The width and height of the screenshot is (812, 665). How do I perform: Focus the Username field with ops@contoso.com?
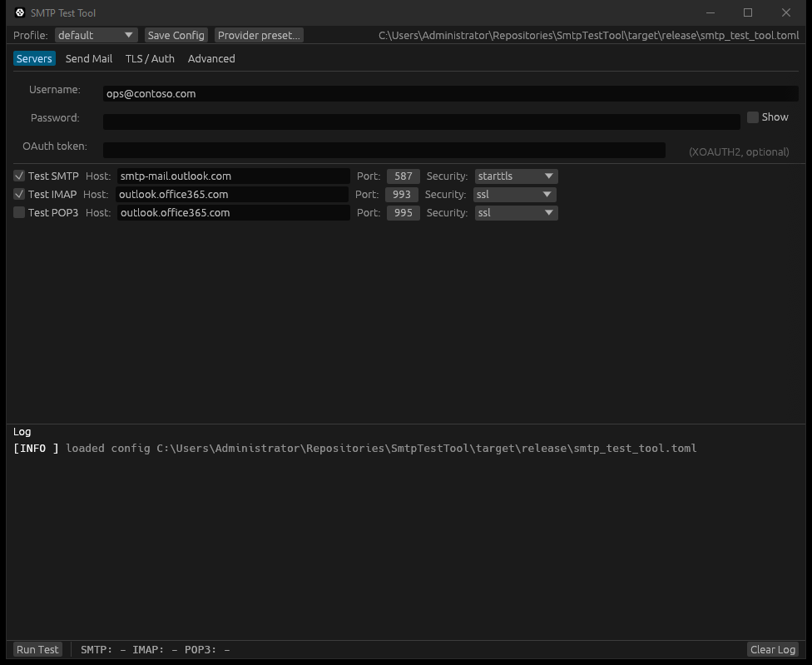(451, 94)
